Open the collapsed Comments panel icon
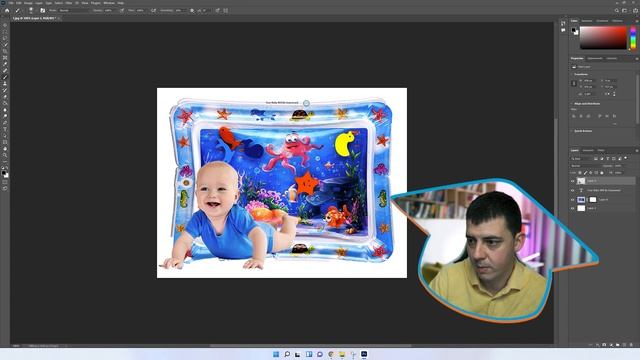The image size is (640, 360). tap(563, 30)
